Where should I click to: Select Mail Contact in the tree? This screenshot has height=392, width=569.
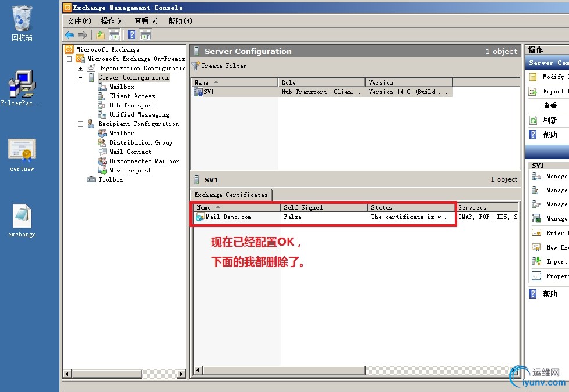pyautogui.click(x=130, y=152)
